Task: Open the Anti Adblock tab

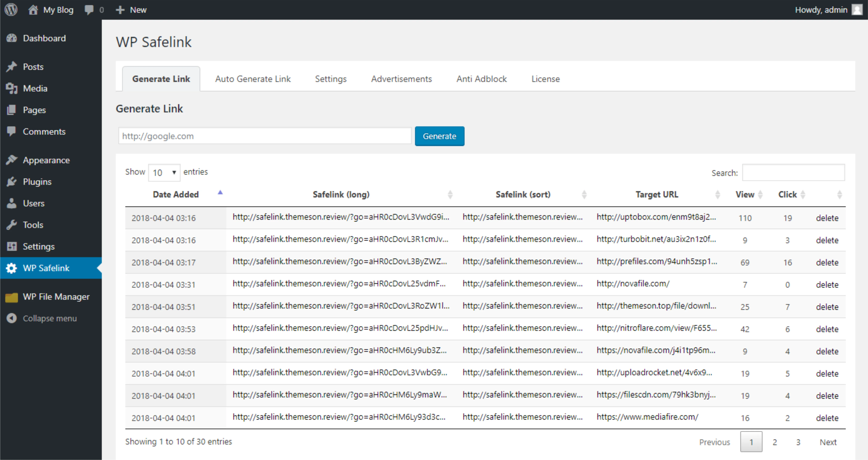Action: coord(481,79)
